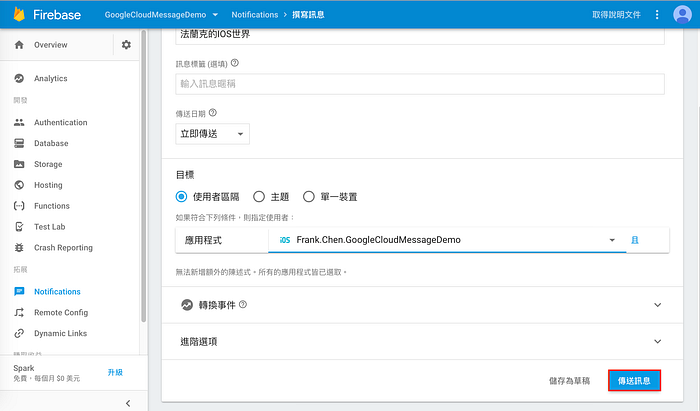This screenshot has width=700, height=411.
Task: Click help icon beside 傳送日期
Action: [213, 112]
